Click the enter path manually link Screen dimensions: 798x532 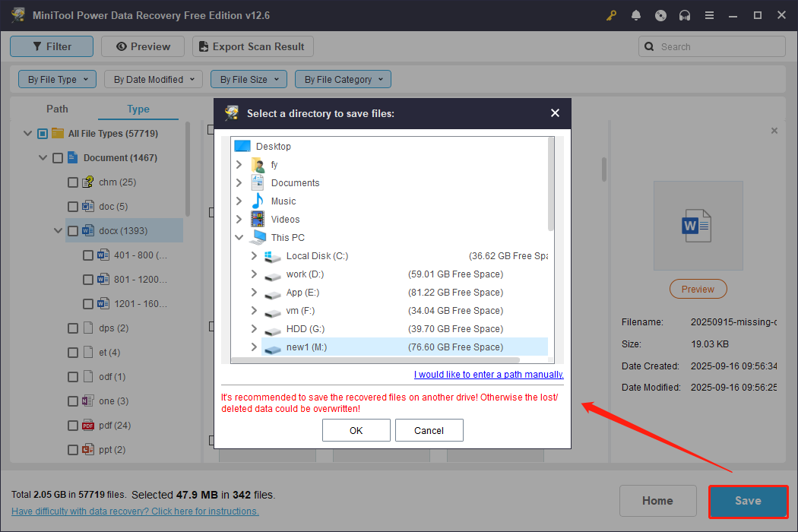(489, 374)
